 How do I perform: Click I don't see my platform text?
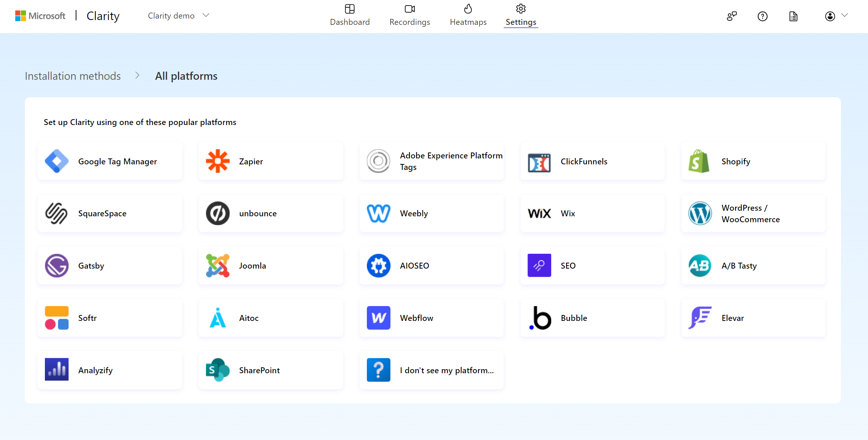pos(447,370)
